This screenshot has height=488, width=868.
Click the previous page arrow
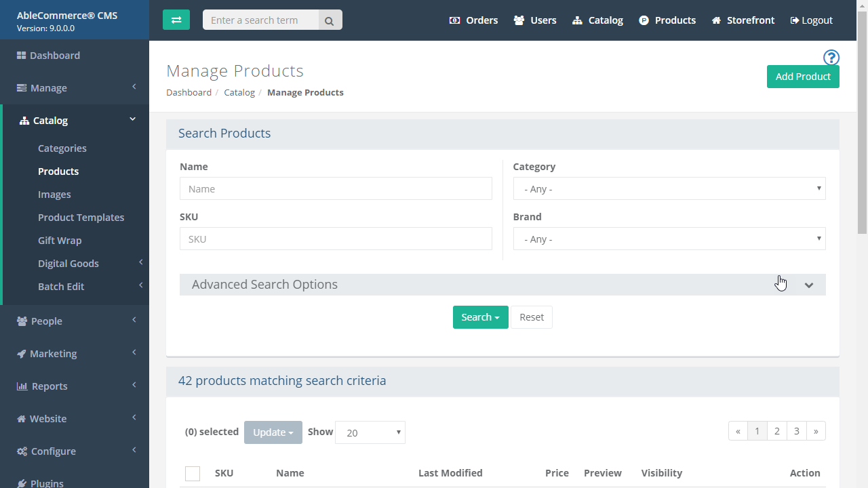738,431
